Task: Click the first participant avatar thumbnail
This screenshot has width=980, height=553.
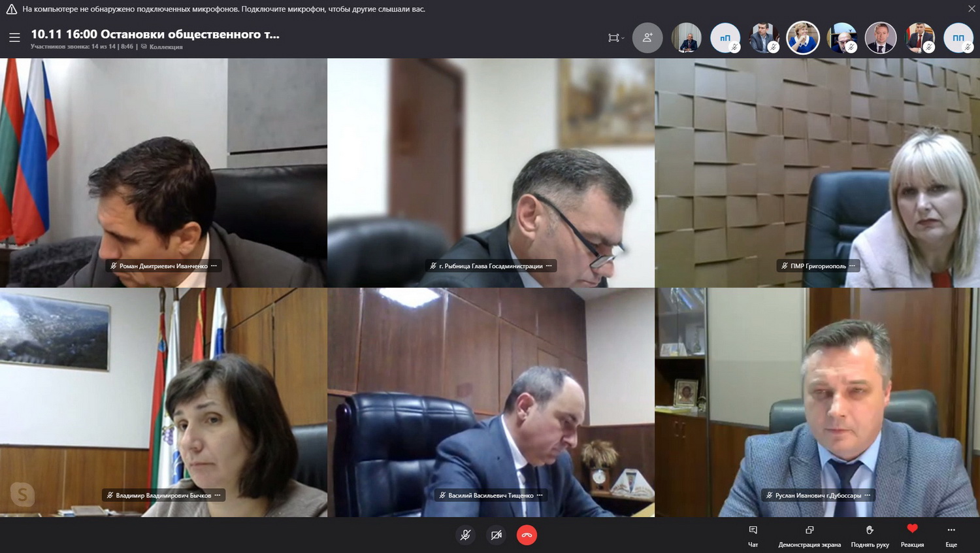Action: 686,38
